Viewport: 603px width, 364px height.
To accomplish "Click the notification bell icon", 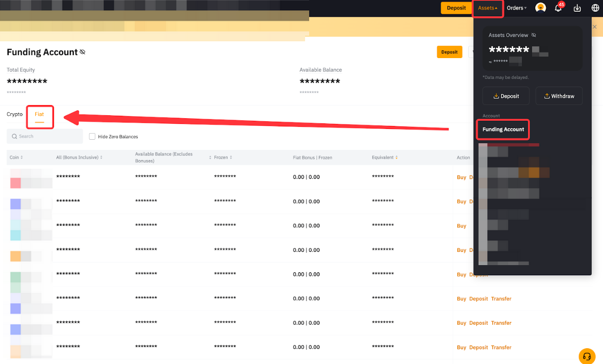I will tap(558, 8).
